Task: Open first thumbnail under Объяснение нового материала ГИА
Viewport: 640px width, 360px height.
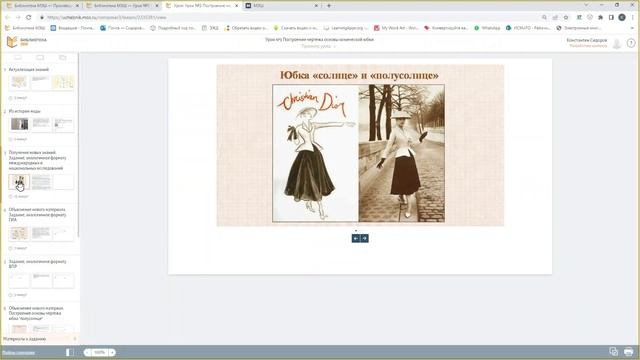Action: (x=19, y=233)
